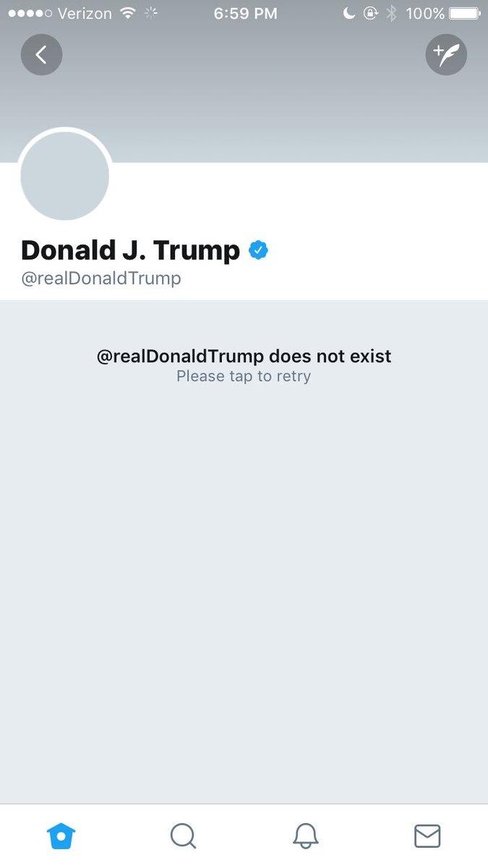
Task: Tap the rotation lock status icon
Action: click(371, 13)
